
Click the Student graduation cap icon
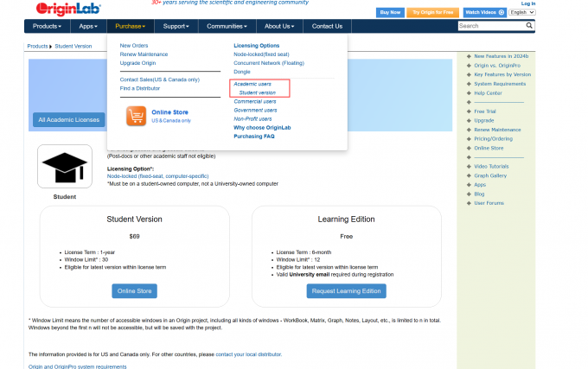65,166
